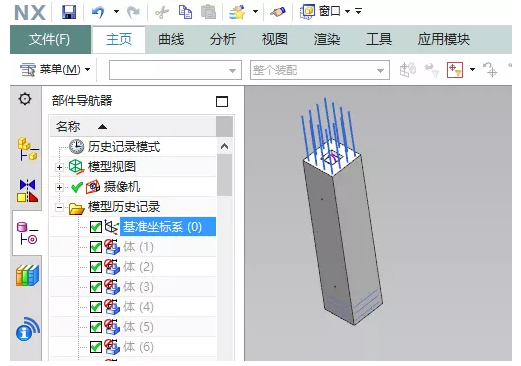Switch to the 渲染 tab
Screen dimensions: 521x366
327,40
